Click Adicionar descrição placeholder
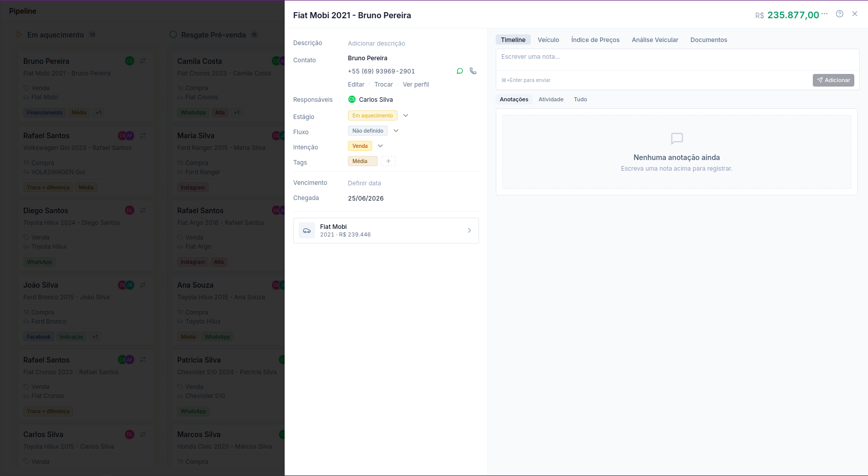This screenshot has height=476, width=868. coord(376,44)
